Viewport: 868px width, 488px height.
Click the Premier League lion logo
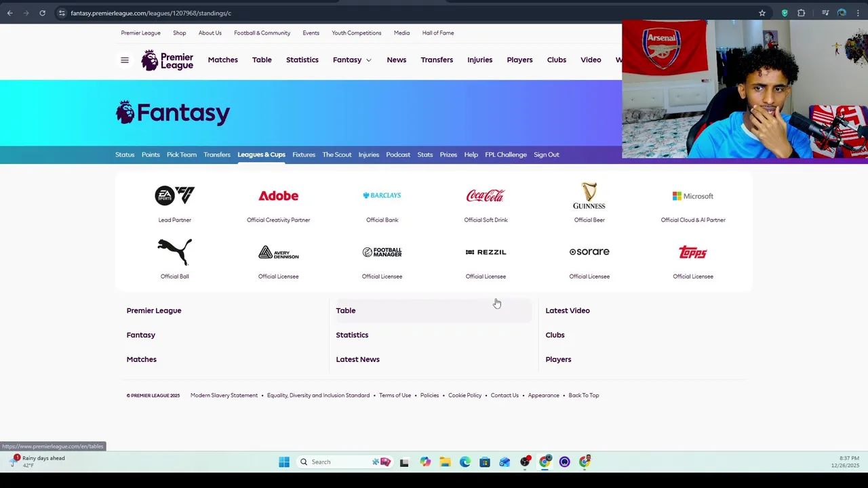(x=167, y=60)
